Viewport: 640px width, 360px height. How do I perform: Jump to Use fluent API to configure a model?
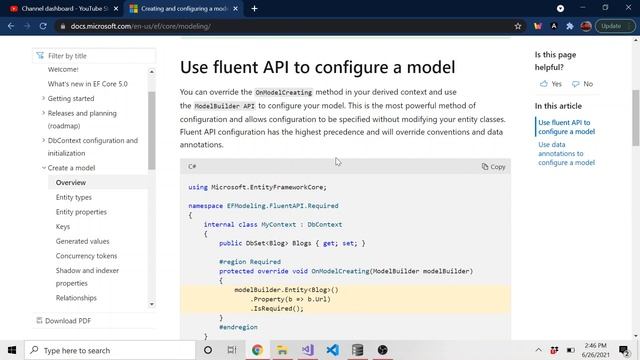(567, 127)
